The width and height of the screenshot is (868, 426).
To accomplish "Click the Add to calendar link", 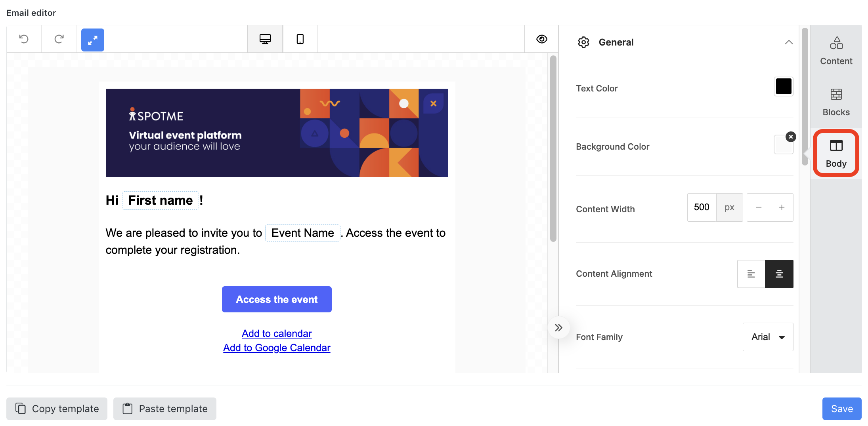I will (x=277, y=333).
